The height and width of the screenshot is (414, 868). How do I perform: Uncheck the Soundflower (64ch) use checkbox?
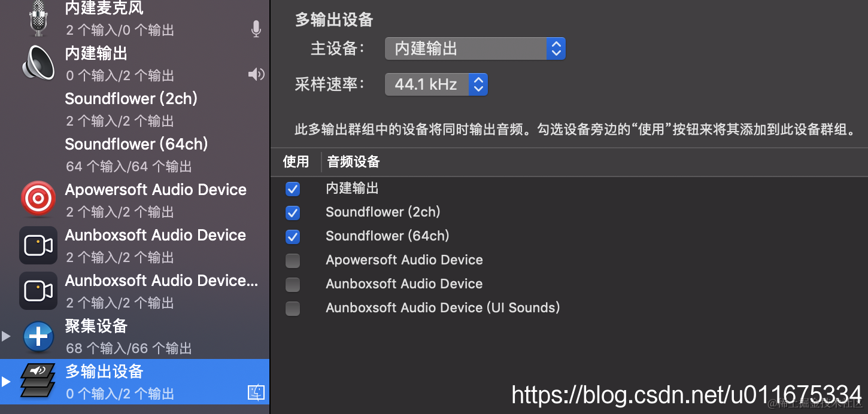point(293,237)
